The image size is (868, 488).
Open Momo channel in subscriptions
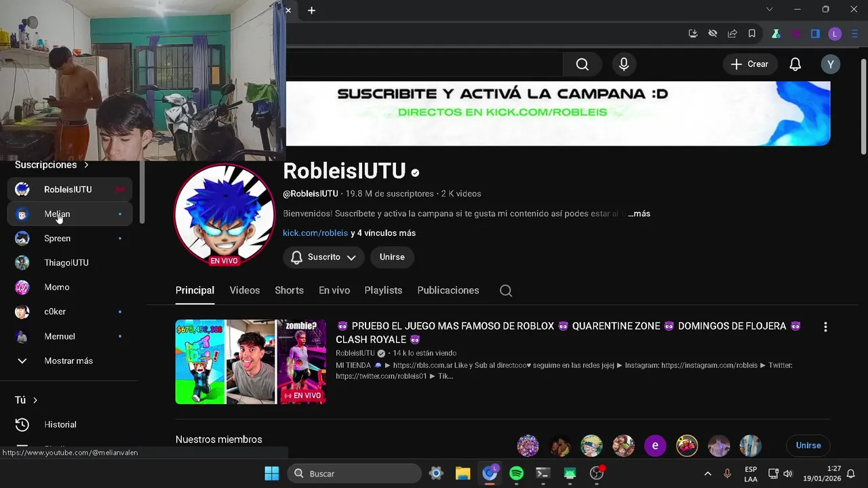click(69, 287)
